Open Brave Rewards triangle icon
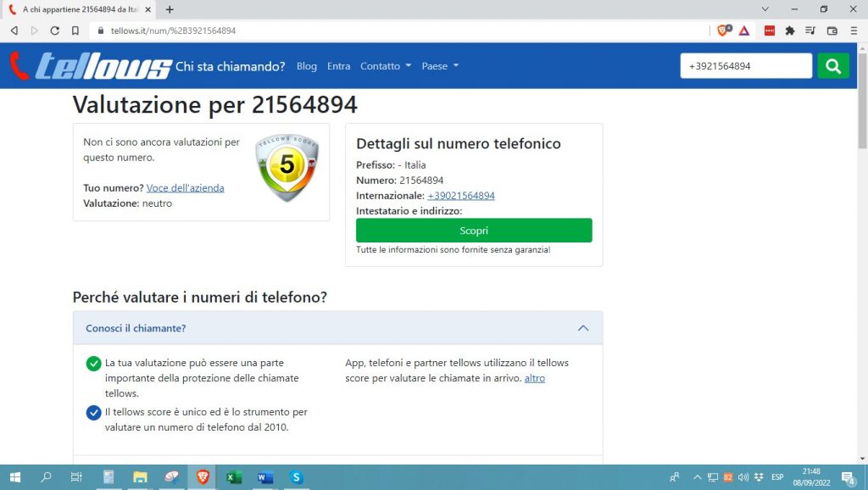The width and height of the screenshot is (868, 490). click(743, 30)
